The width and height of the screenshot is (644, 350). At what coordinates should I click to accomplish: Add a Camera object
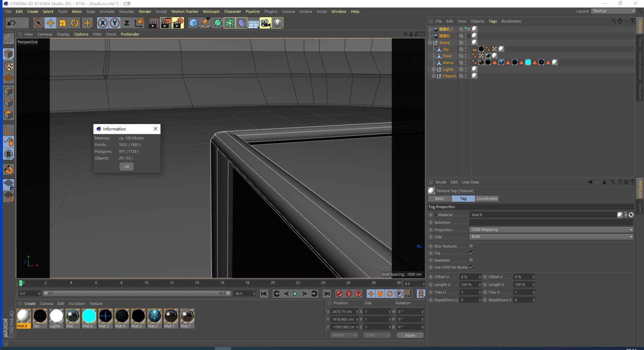click(265, 23)
